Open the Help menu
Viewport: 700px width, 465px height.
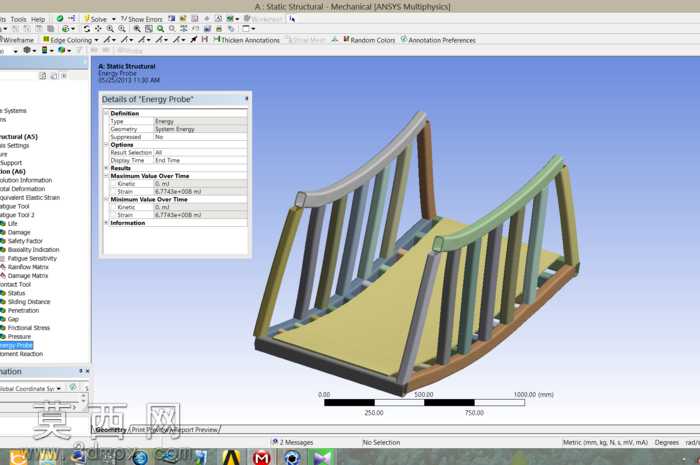[38, 19]
